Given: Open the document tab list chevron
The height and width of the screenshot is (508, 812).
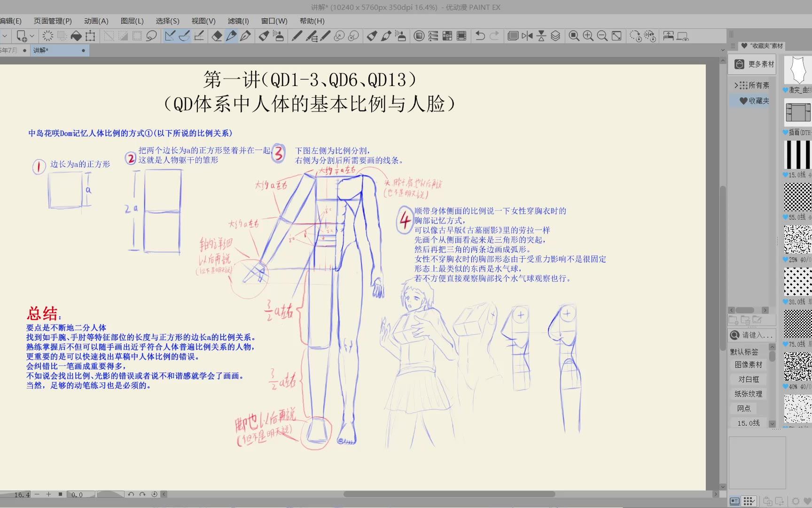Looking at the screenshot, I should pyautogui.click(x=723, y=50).
